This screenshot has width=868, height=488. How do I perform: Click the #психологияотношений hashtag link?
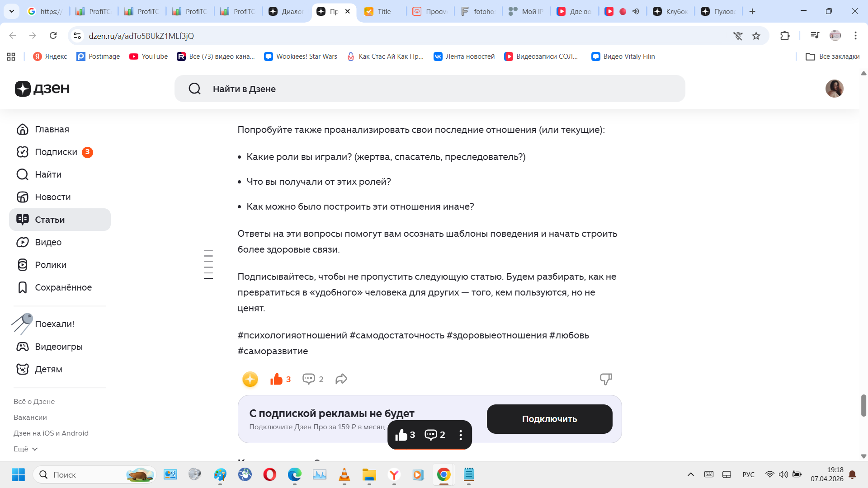tap(292, 335)
